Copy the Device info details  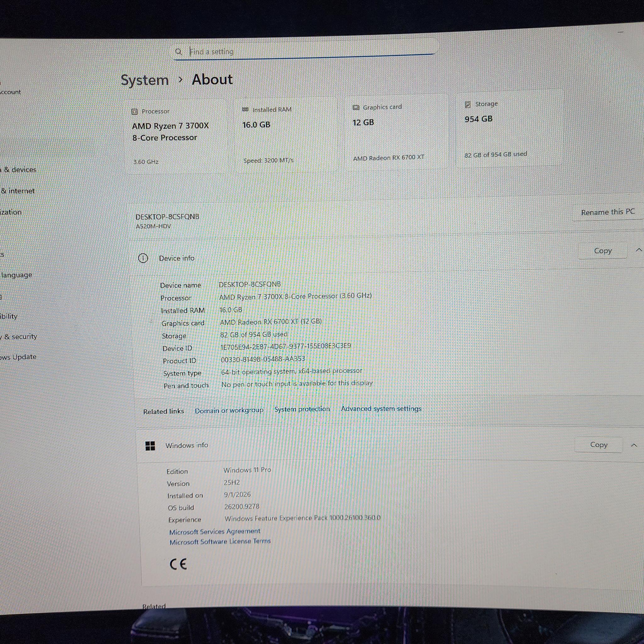point(603,251)
